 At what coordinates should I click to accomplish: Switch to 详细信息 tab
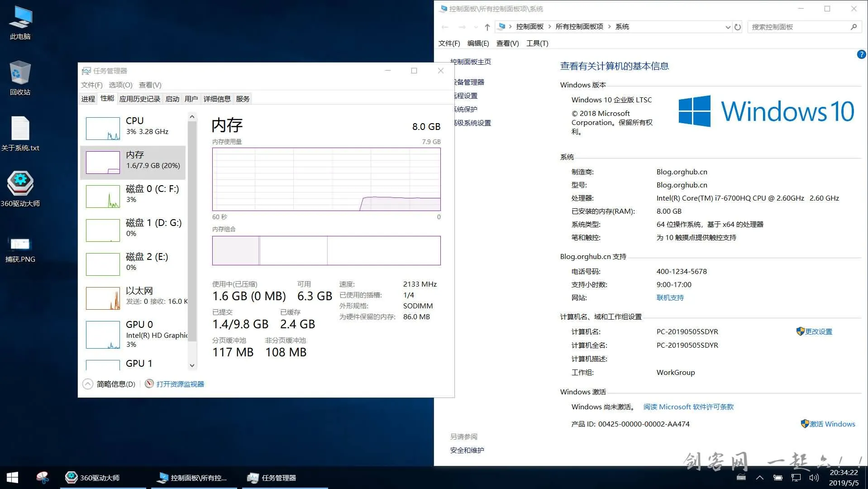tap(217, 99)
